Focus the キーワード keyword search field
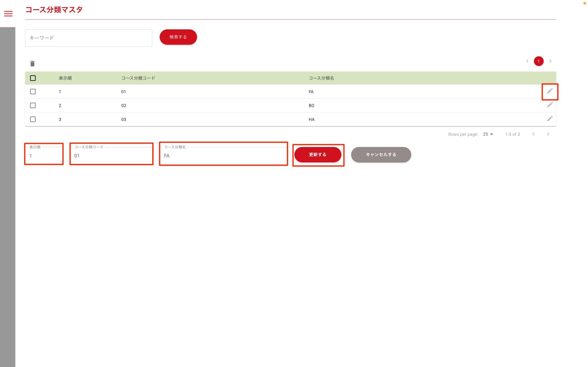Viewport: 588px width, 367px height. pyautogui.click(x=88, y=38)
